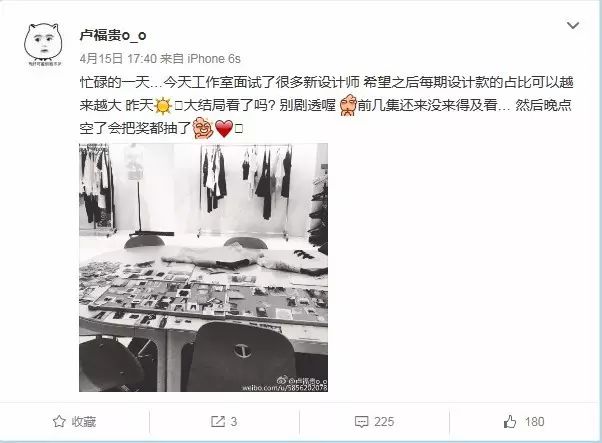Click the comment bubble icon

coord(361,422)
